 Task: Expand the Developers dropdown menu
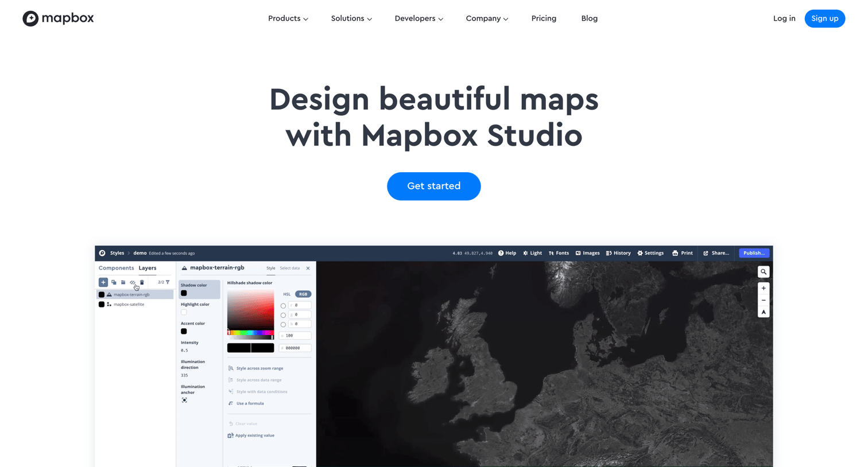click(x=419, y=18)
